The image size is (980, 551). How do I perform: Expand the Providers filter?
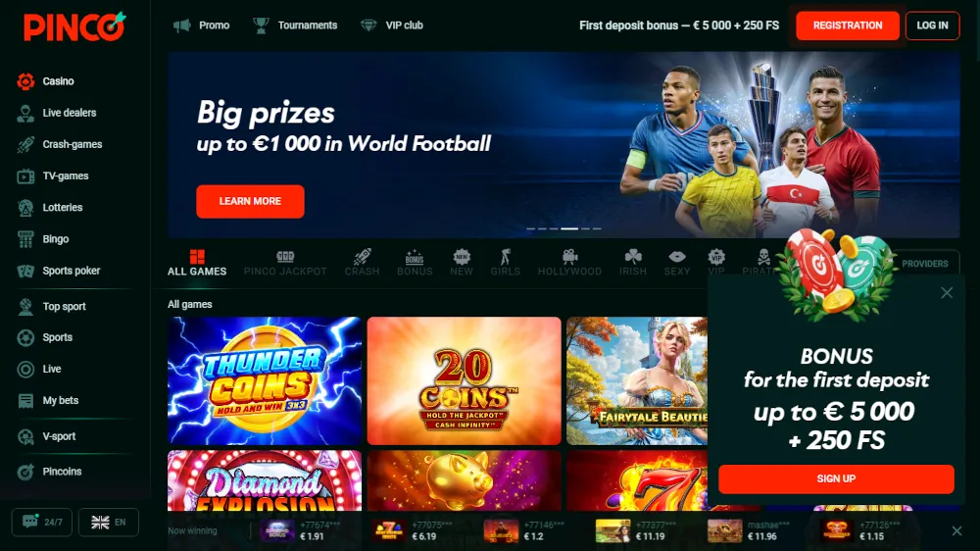click(924, 264)
